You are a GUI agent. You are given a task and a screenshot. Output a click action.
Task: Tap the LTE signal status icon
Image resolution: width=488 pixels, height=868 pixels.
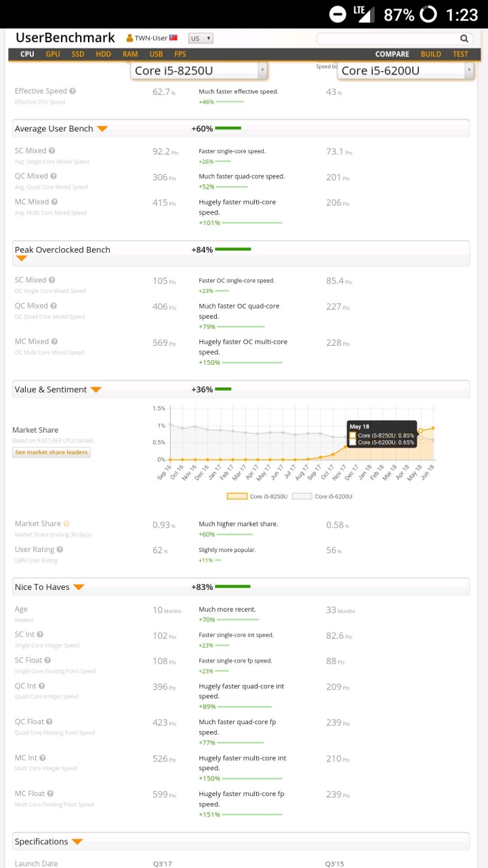point(363,14)
